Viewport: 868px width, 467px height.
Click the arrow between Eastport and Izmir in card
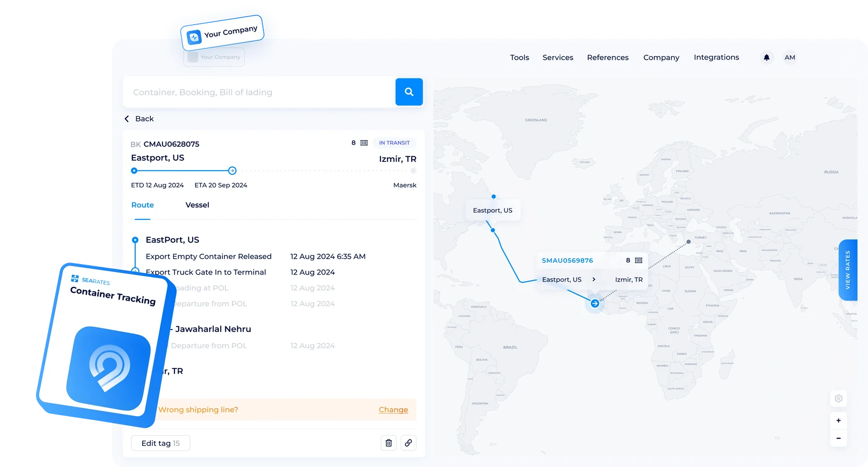point(594,280)
